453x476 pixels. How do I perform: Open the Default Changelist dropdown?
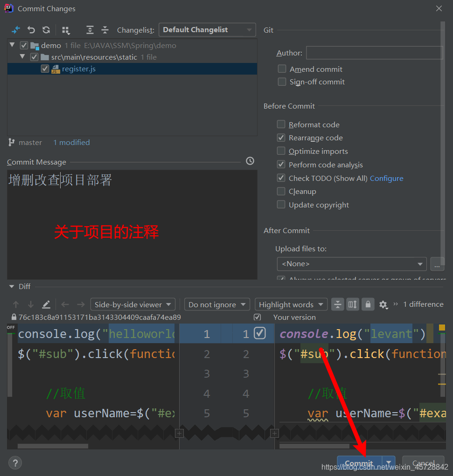pyautogui.click(x=207, y=30)
